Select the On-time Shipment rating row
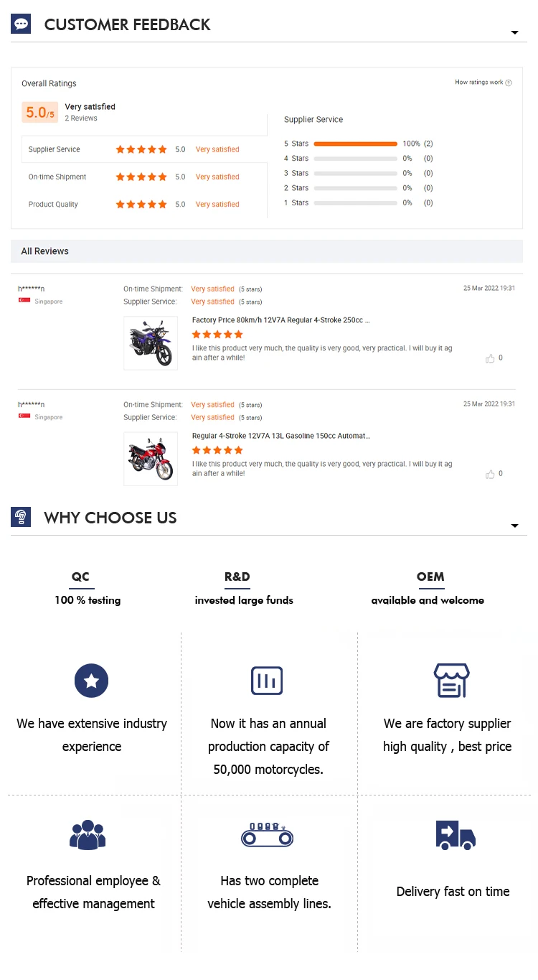 tap(143, 177)
